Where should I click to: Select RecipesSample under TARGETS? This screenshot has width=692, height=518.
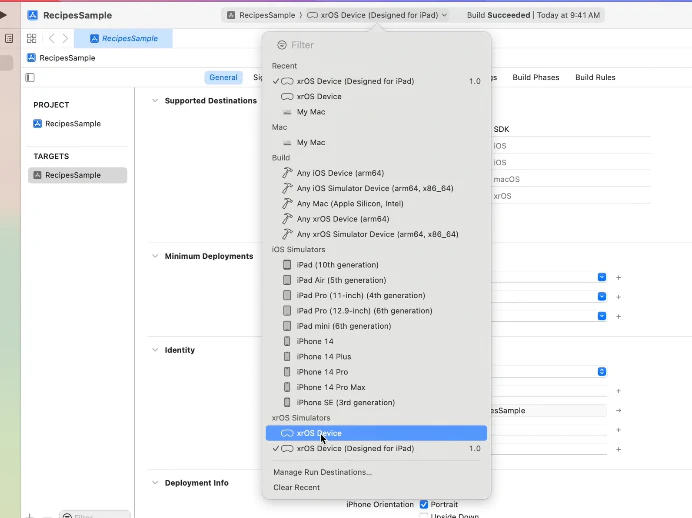tap(78, 175)
